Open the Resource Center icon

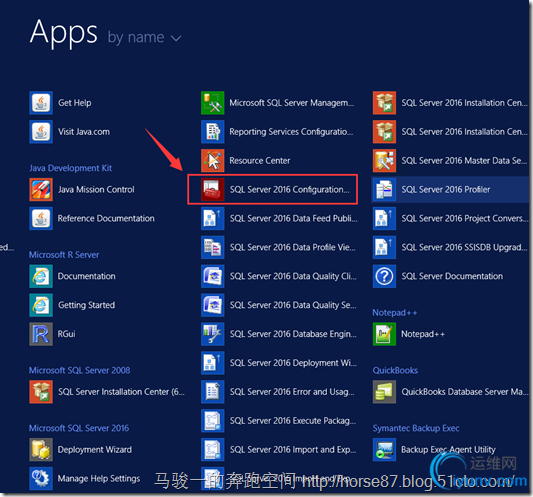[x=212, y=160]
